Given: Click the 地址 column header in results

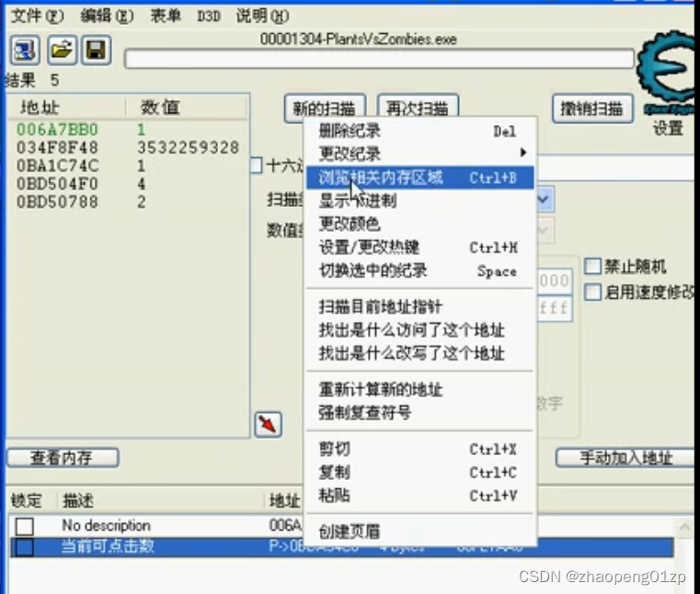Looking at the screenshot, I should [x=67, y=108].
